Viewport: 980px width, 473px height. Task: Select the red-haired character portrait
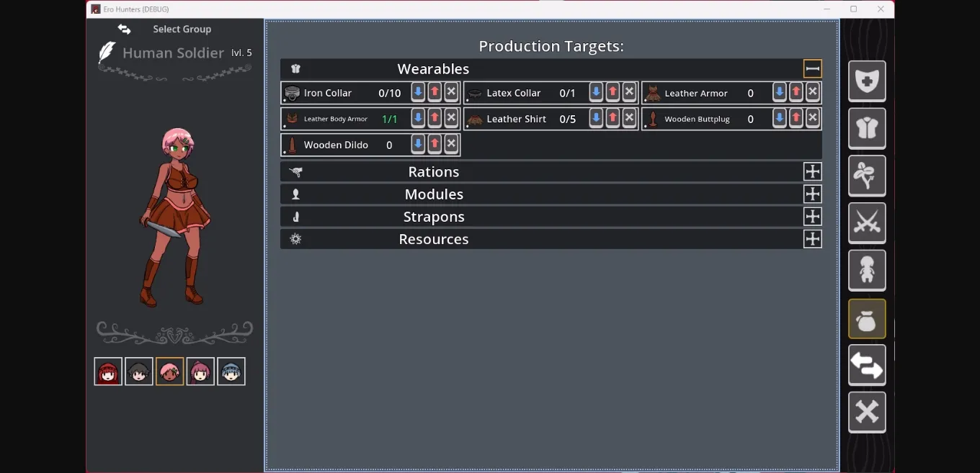108,371
